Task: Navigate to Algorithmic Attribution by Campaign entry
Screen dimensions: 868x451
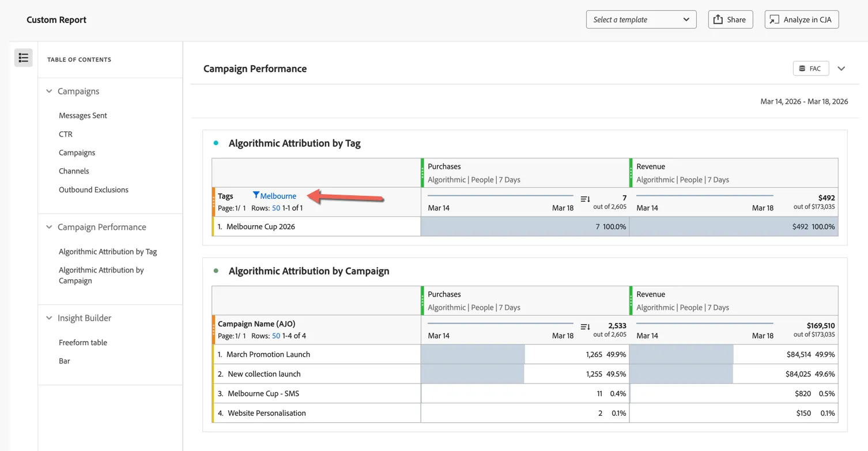Action: click(101, 275)
